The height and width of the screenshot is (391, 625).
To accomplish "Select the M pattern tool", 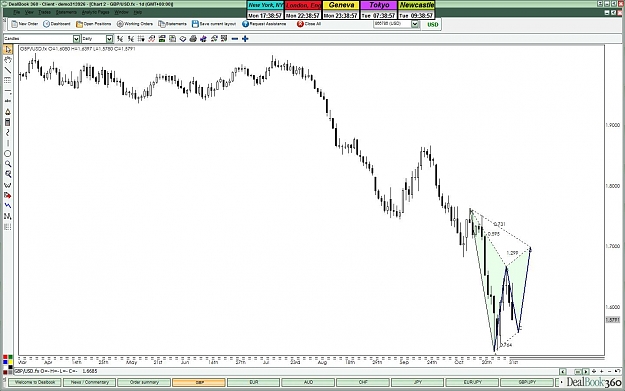I will (8, 216).
